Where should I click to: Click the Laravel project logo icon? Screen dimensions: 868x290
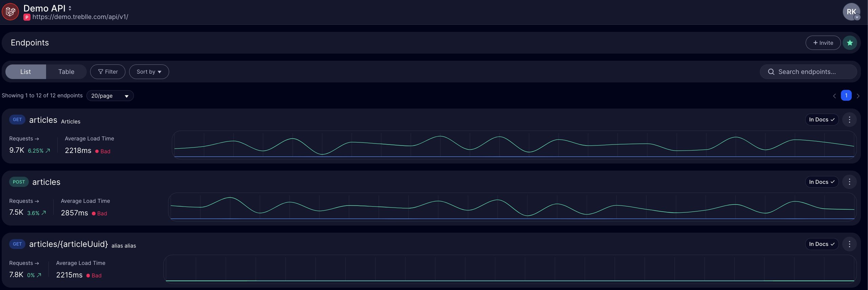click(11, 12)
